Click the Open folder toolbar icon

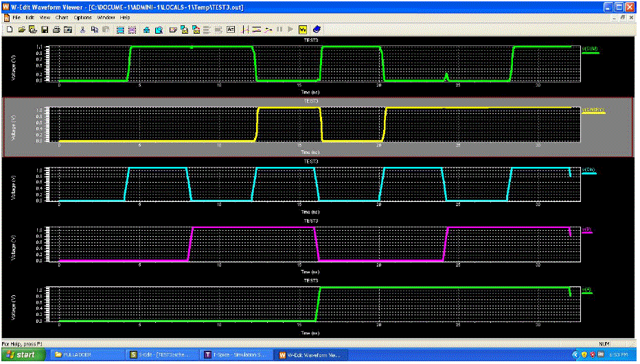point(21,30)
